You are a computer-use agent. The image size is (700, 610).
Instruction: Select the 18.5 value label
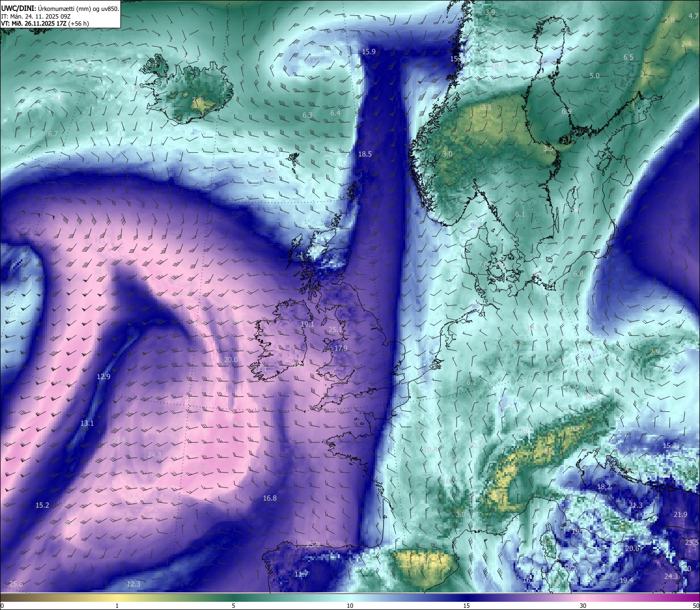[365, 154]
